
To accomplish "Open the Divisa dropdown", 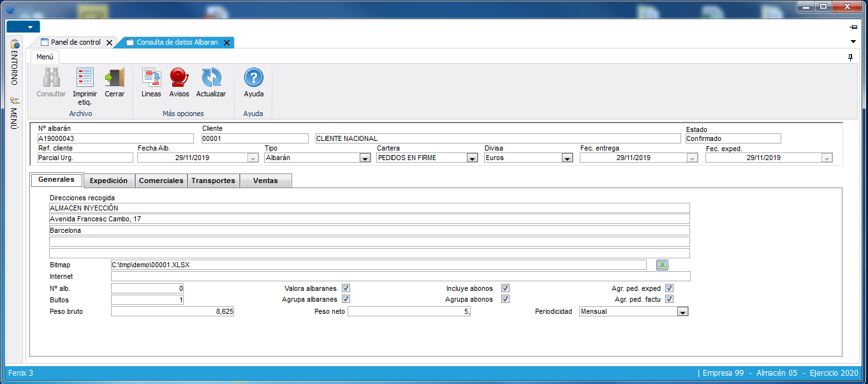I will point(567,158).
